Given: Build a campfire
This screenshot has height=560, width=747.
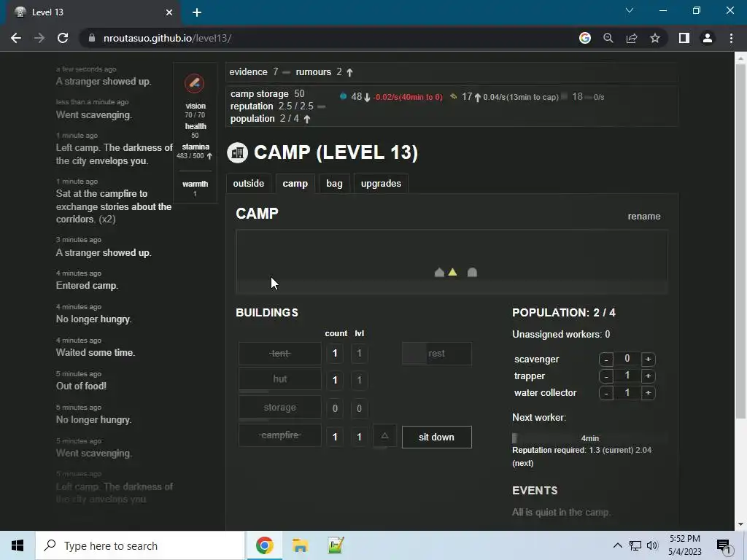Looking at the screenshot, I should [280, 435].
